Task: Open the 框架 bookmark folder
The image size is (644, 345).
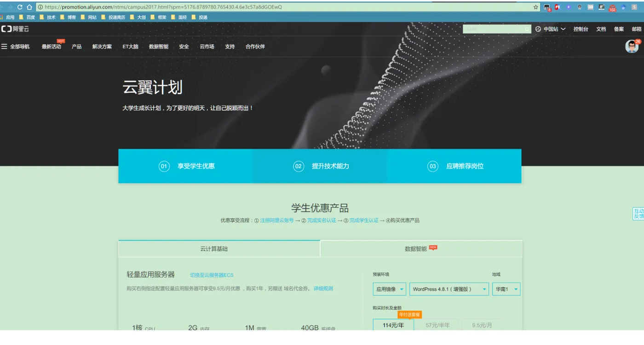Action: pyautogui.click(x=158, y=18)
